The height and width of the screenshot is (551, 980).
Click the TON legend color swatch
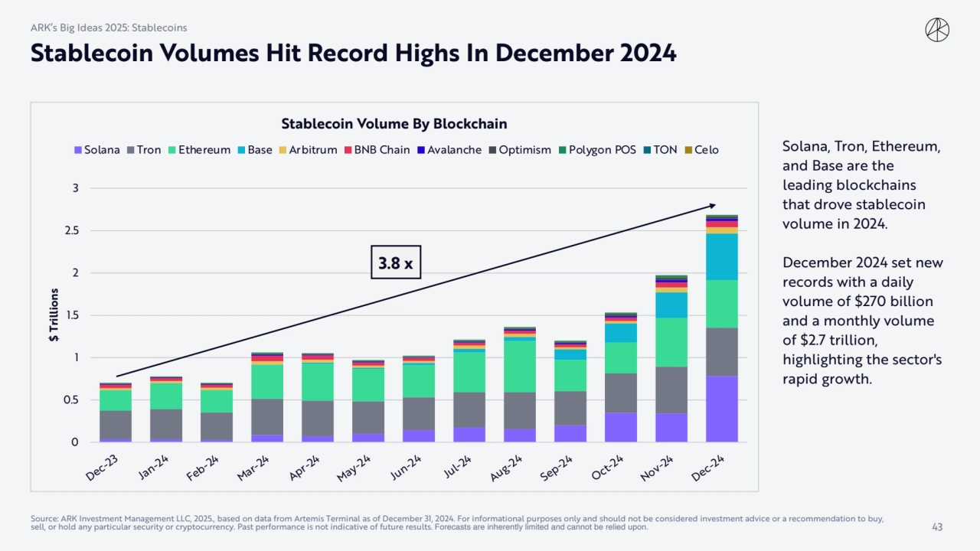(x=647, y=150)
